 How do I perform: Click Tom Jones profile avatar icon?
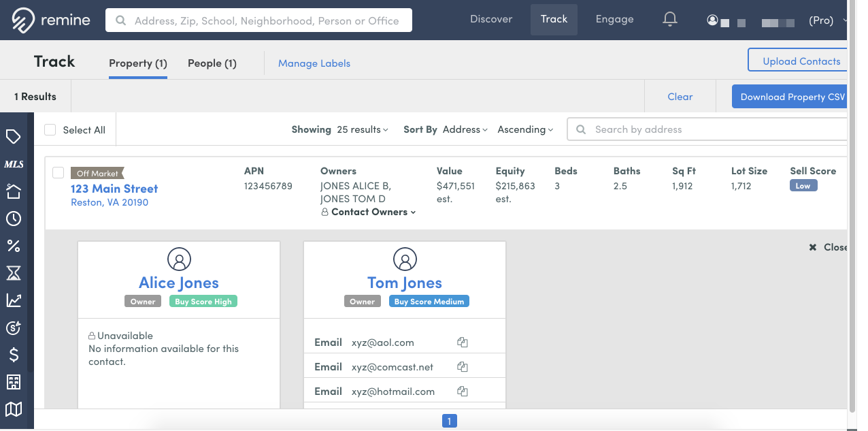click(x=405, y=259)
